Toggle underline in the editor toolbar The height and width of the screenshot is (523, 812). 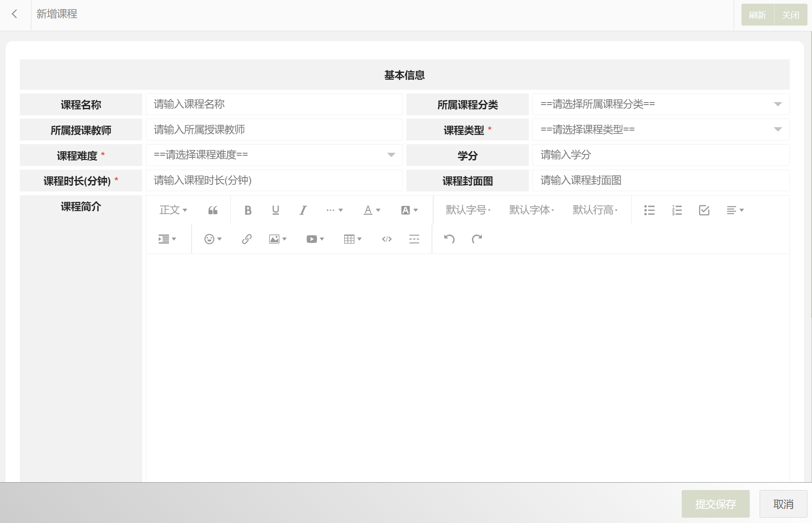(x=275, y=210)
